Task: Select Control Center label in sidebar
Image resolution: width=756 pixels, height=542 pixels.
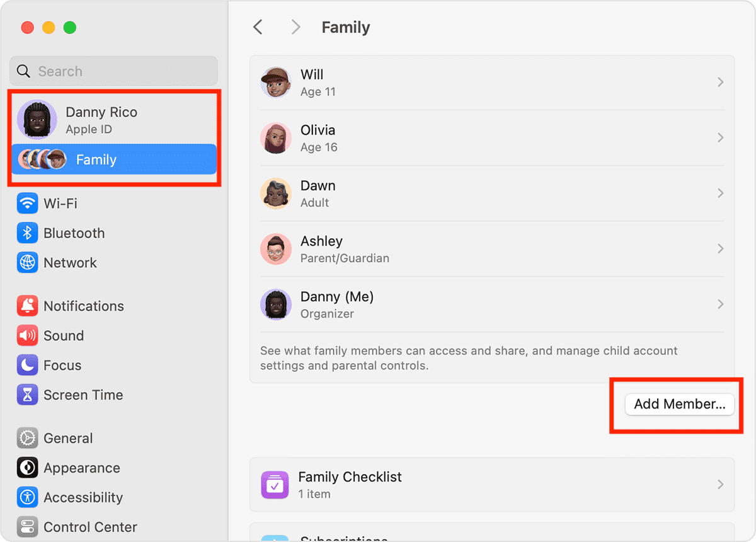Action: [x=90, y=527]
